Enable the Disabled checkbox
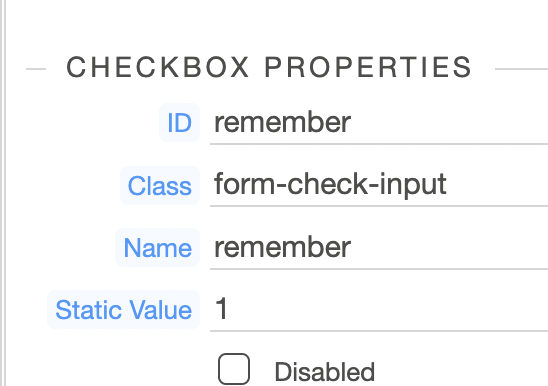Viewport: 548px width, 386px height. tap(234, 369)
